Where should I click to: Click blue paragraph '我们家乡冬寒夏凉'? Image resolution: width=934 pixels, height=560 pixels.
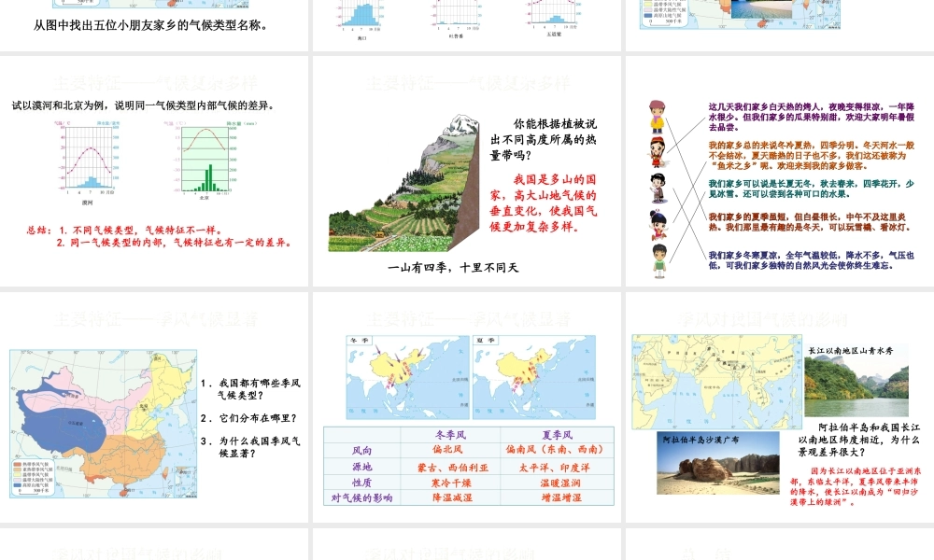click(x=811, y=260)
